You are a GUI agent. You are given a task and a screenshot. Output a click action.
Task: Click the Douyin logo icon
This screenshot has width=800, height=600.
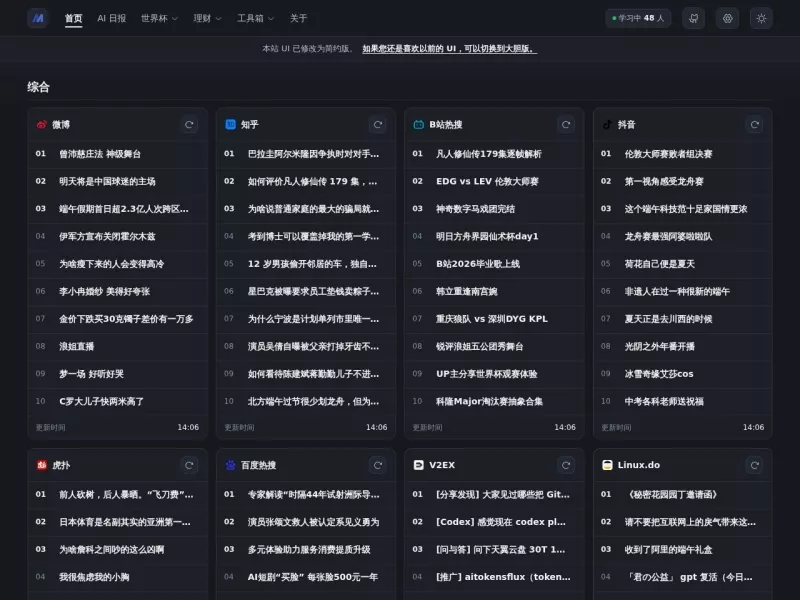(x=607, y=124)
